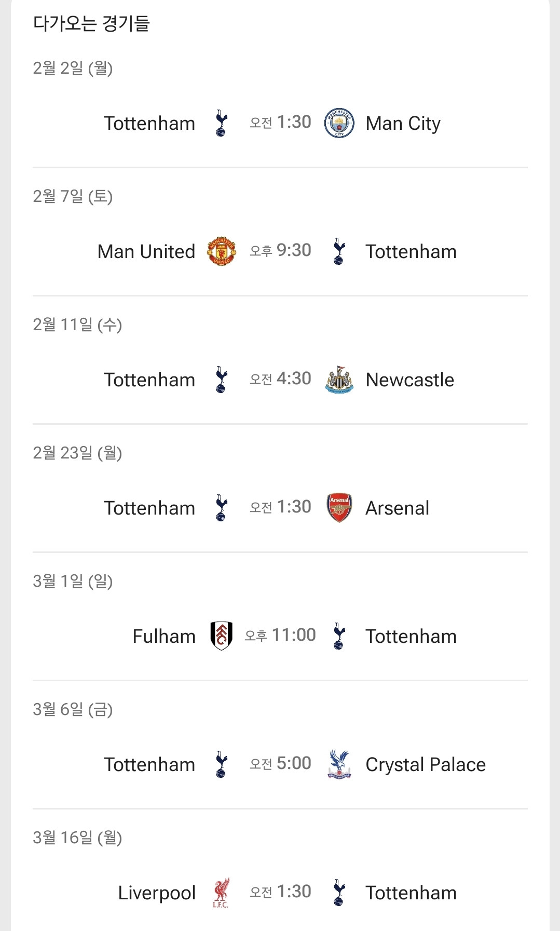Click the Liverpool club crest
The height and width of the screenshot is (931, 560).
(221, 893)
